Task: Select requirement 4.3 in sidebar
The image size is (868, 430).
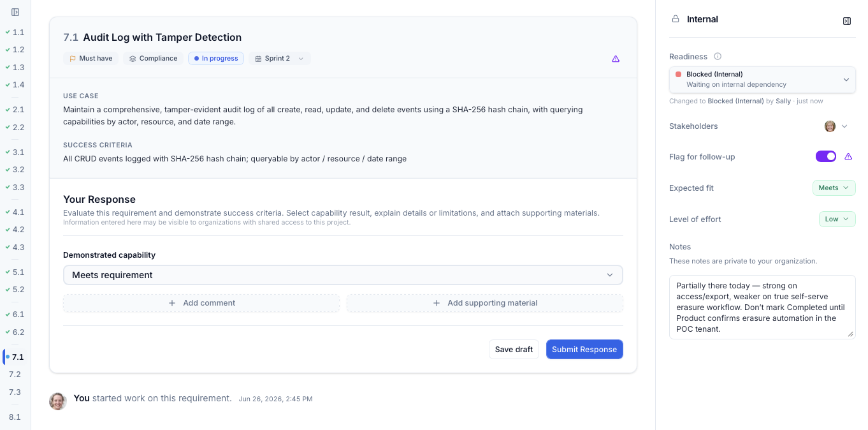Action: click(x=15, y=248)
